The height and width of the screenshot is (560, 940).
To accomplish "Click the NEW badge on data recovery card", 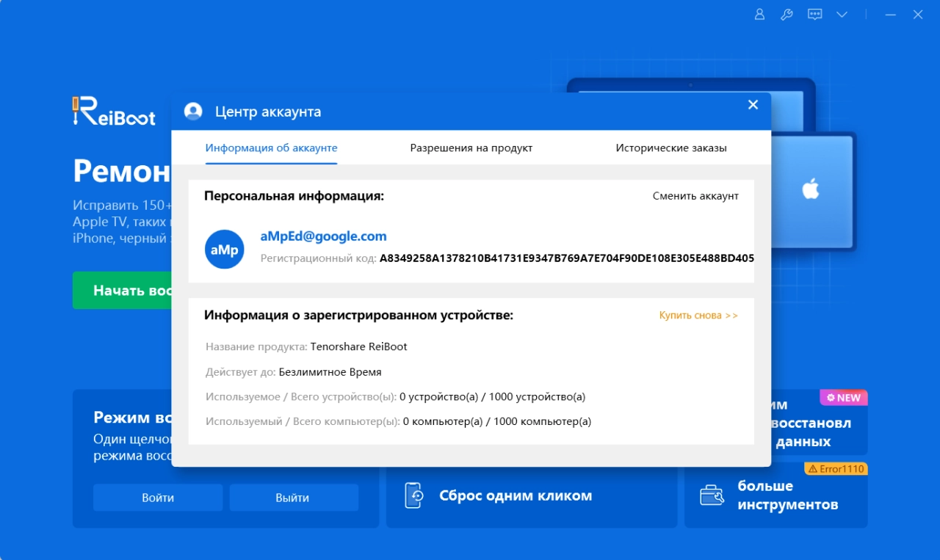I will click(844, 398).
